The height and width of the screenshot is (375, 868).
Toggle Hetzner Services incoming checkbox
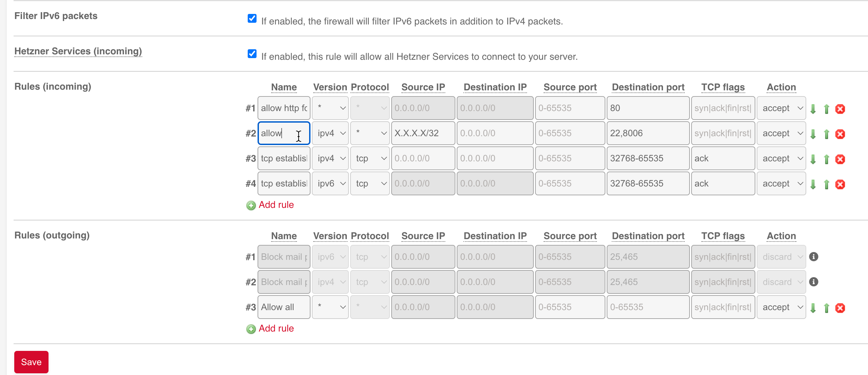coord(252,54)
